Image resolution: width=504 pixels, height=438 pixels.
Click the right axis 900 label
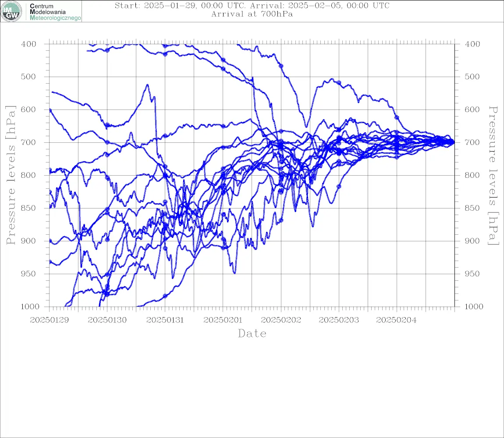(472, 241)
